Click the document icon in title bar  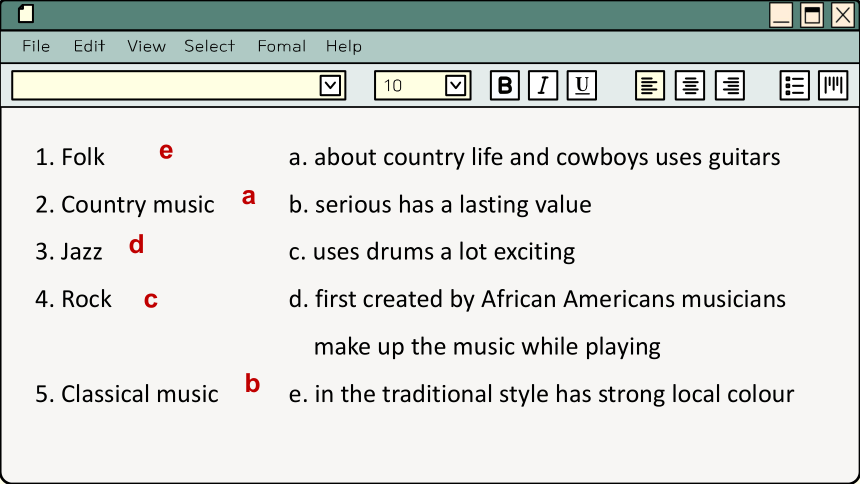(26, 14)
